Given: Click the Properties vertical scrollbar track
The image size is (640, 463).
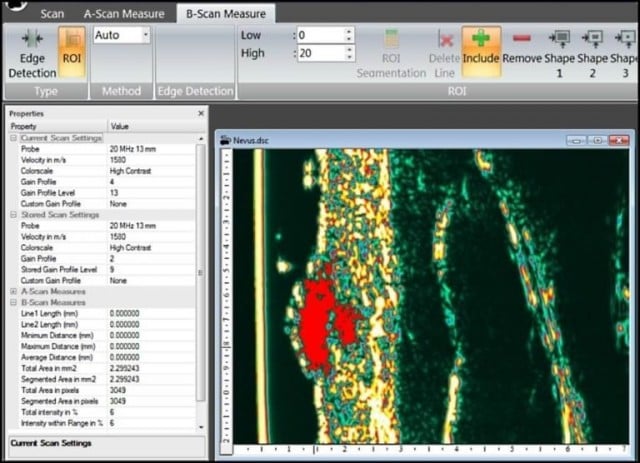Looking at the screenshot, I should 201,273.
